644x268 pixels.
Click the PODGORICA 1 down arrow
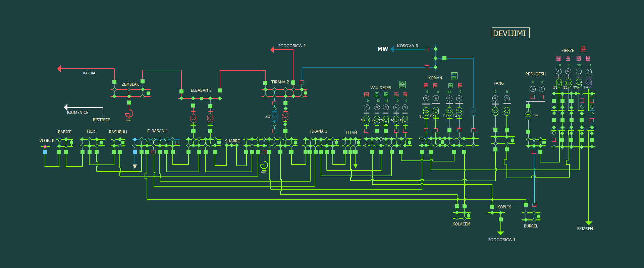[x=501, y=233]
